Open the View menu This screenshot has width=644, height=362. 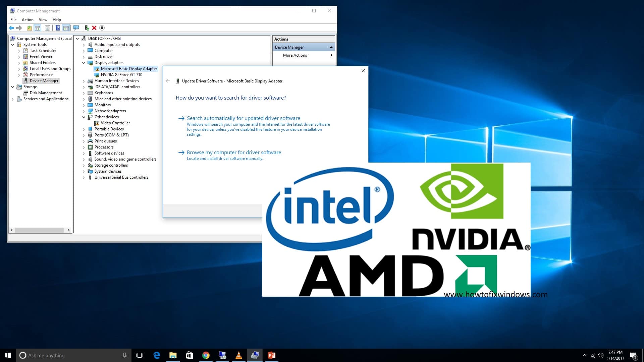pos(43,20)
